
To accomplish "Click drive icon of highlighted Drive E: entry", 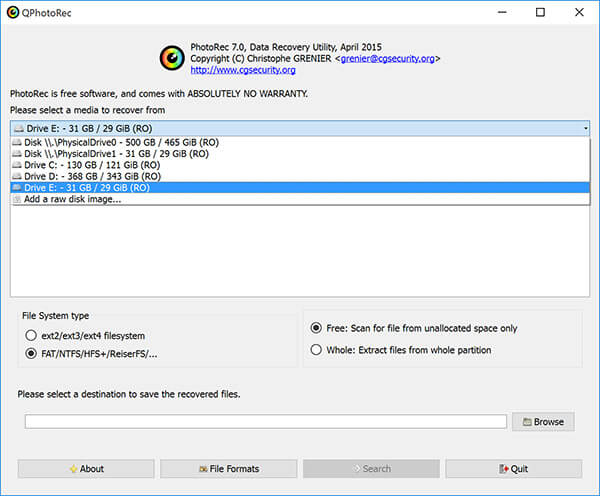I will [16, 188].
